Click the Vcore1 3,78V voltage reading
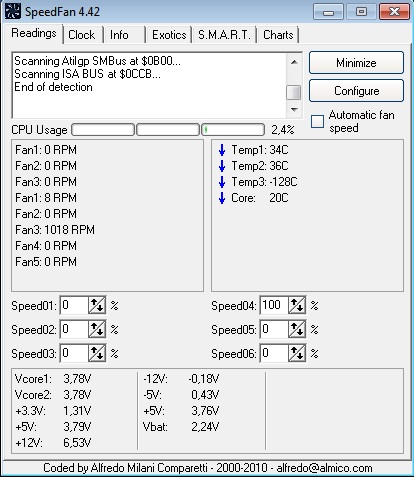The width and height of the screenshot is (414, 477). click(53, 379)
